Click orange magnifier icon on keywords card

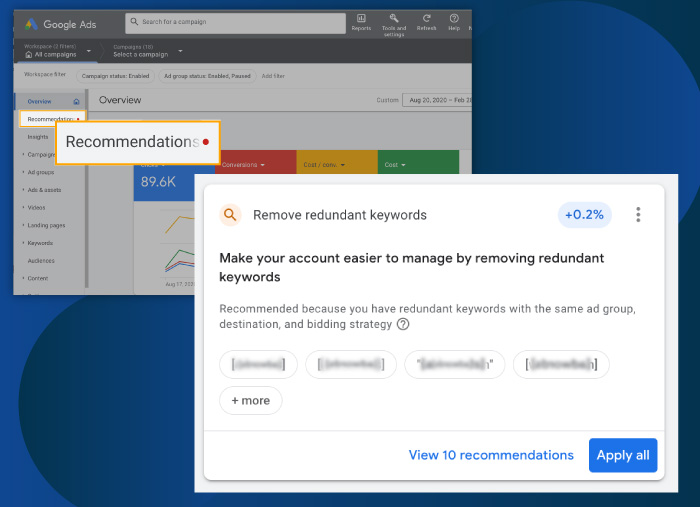coord(230,215)
